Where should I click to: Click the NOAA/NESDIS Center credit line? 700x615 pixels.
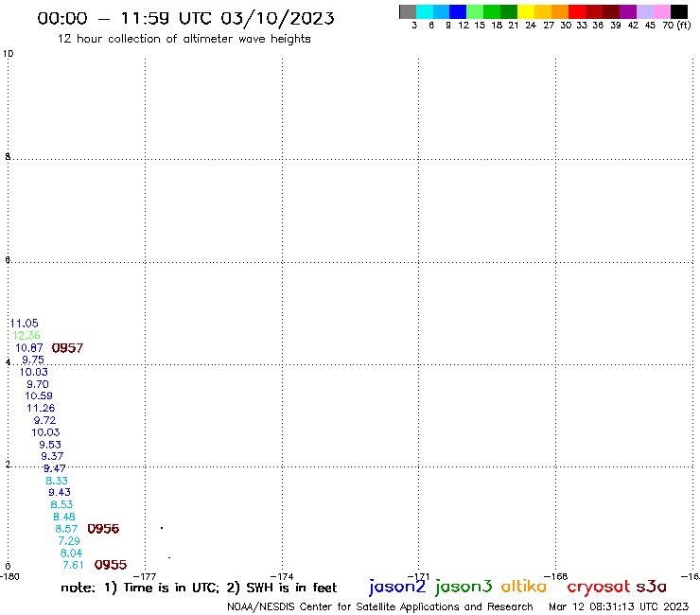pyautogui.click(x=380, y=606)
